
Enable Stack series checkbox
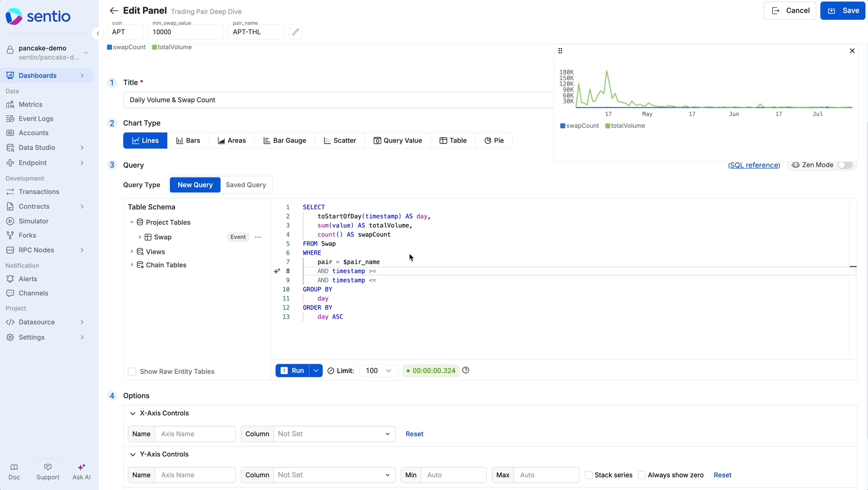(x=589, y=475)
